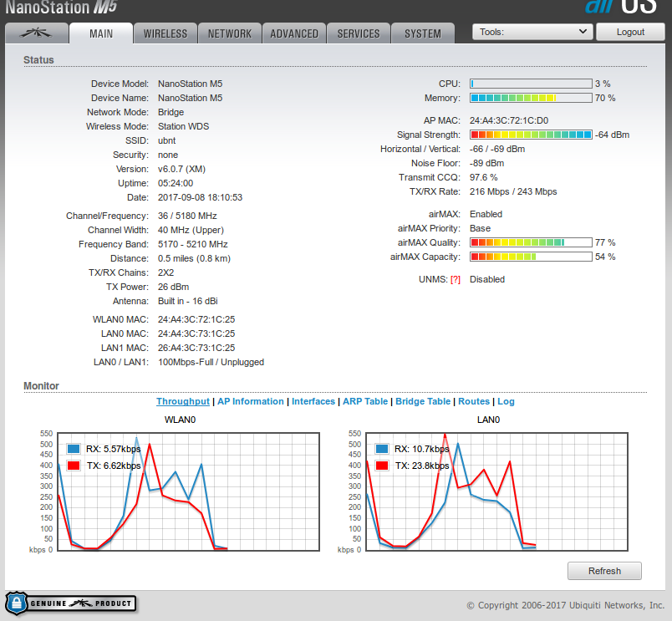This screenshot has height=621, width=672.
Task: Click the airMAX Priority value Base
Action: pos(480,228)
